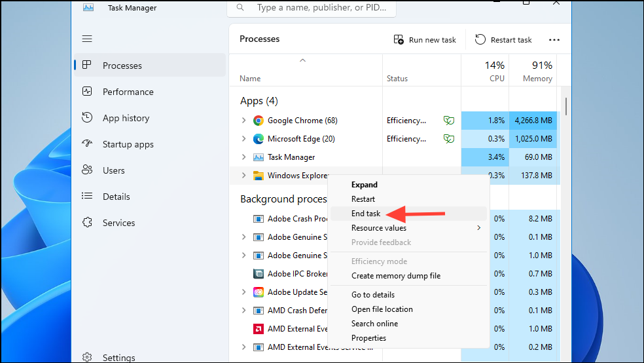Viewport: 644px width, 363px height.
Task: Click the search magnifier icon
Action: point(240,7)
